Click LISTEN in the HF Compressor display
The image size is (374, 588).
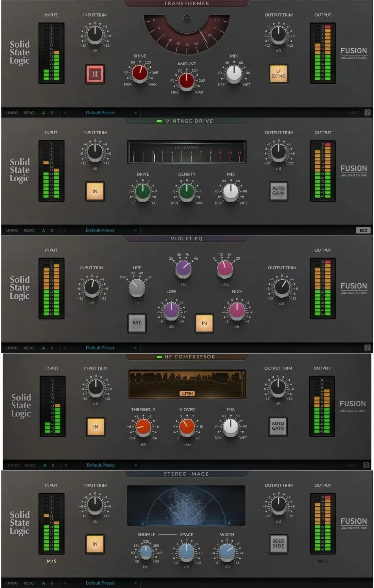(x=187, y=393)
